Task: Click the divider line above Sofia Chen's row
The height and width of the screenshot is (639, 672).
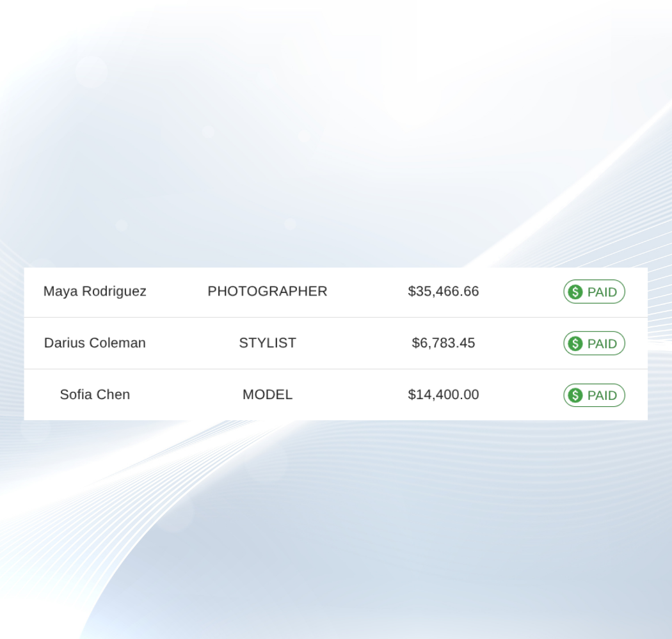Action: 335,369
